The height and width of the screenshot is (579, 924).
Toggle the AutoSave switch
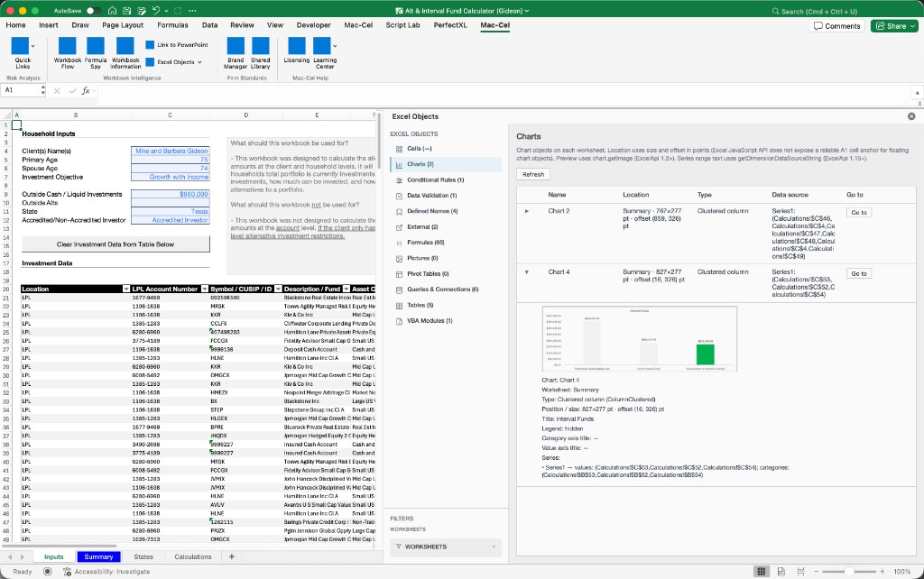click(93, 11)
